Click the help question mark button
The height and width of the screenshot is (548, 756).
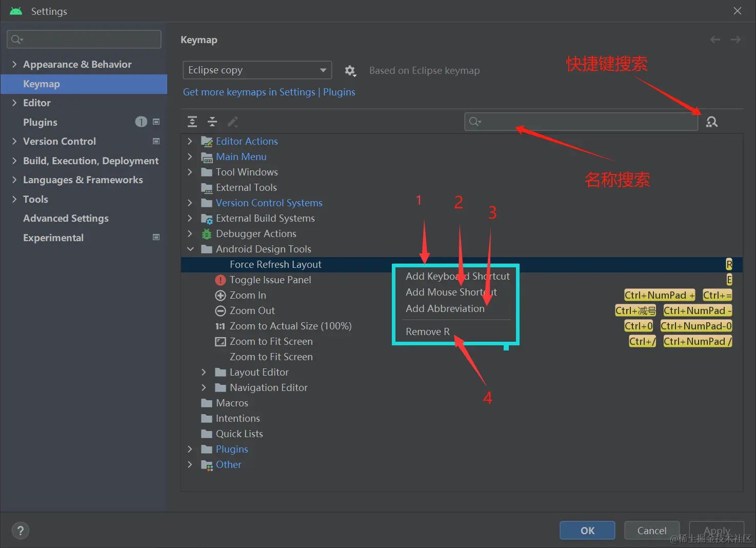pyautogui.click(x=21, y=531)
